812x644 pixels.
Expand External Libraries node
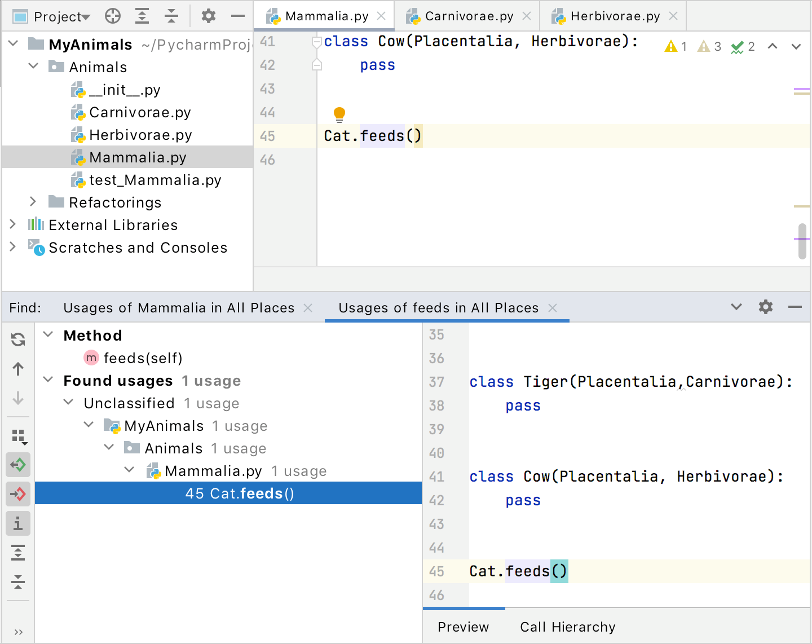12,224
